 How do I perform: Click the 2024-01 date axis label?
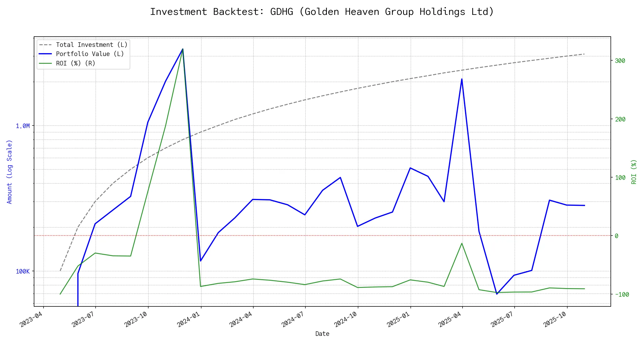coord(188,320)
